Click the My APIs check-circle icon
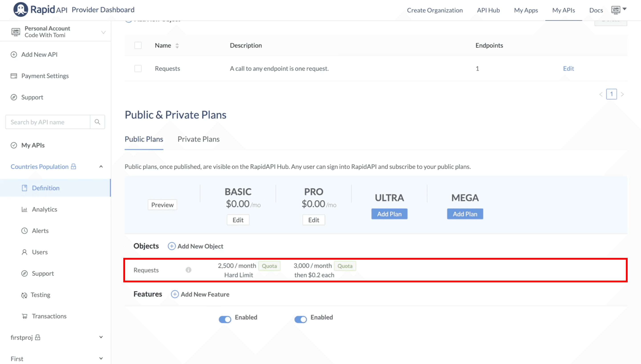Screen dimensions: 641x364 tap(14, 145)
